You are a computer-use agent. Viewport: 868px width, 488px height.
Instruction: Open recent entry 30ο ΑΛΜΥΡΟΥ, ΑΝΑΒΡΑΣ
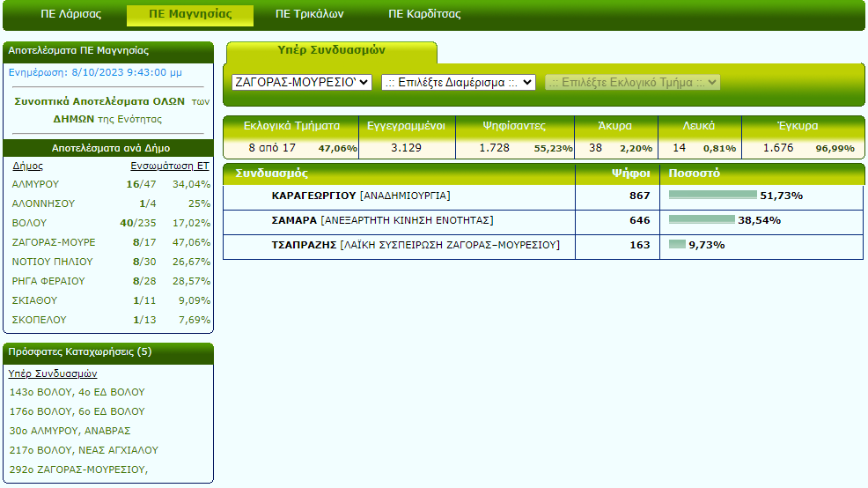tap(70, 431)
